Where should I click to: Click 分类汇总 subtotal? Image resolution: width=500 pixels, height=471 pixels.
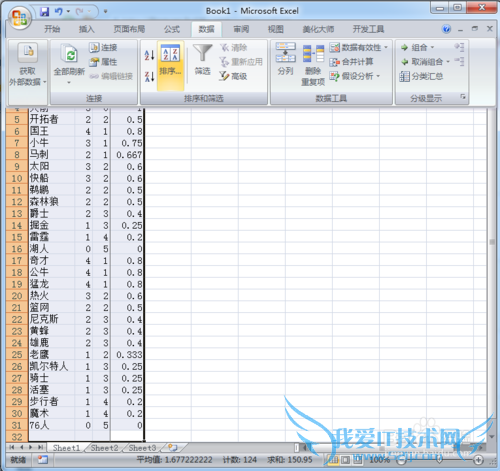422,76
